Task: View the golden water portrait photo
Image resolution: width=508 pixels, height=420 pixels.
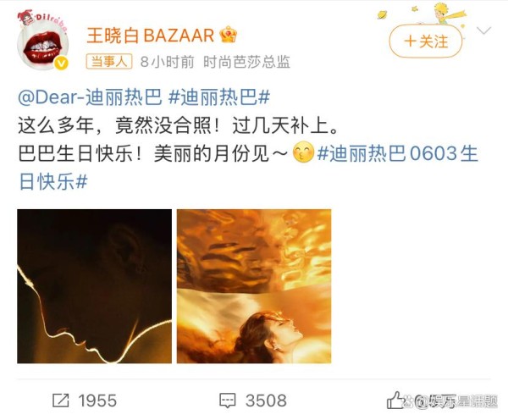Action: click(254, 286)
